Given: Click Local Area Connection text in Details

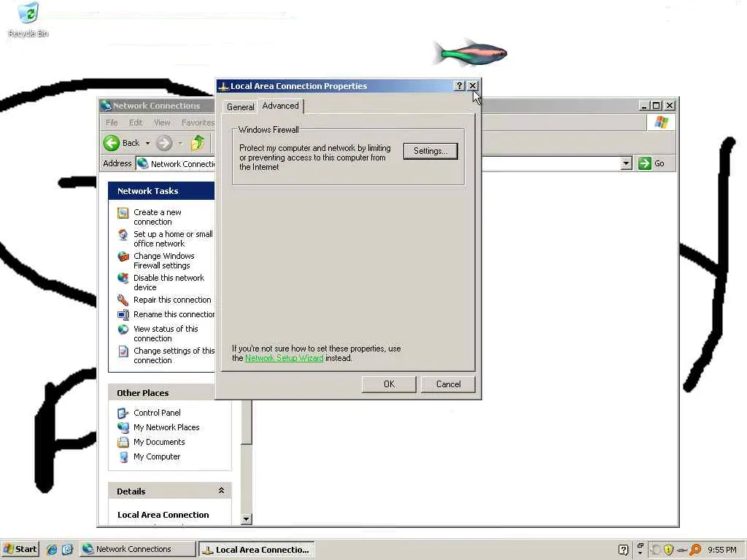Looking at the screenshot, I should tap(163, 515).
